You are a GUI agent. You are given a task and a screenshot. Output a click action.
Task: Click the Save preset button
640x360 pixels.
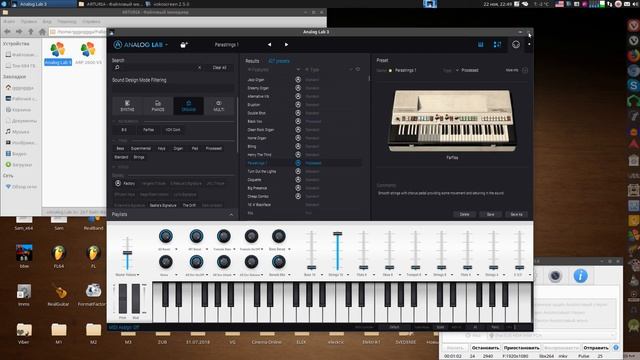[490, 214]
